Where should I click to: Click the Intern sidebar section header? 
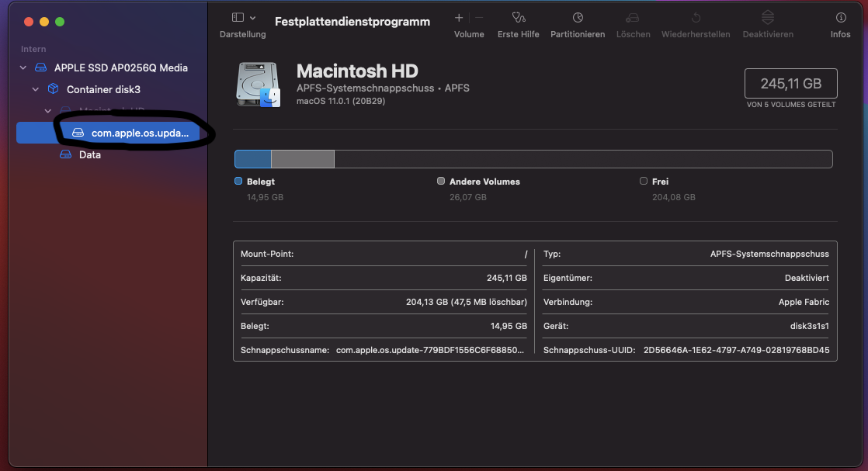[33, 49]
